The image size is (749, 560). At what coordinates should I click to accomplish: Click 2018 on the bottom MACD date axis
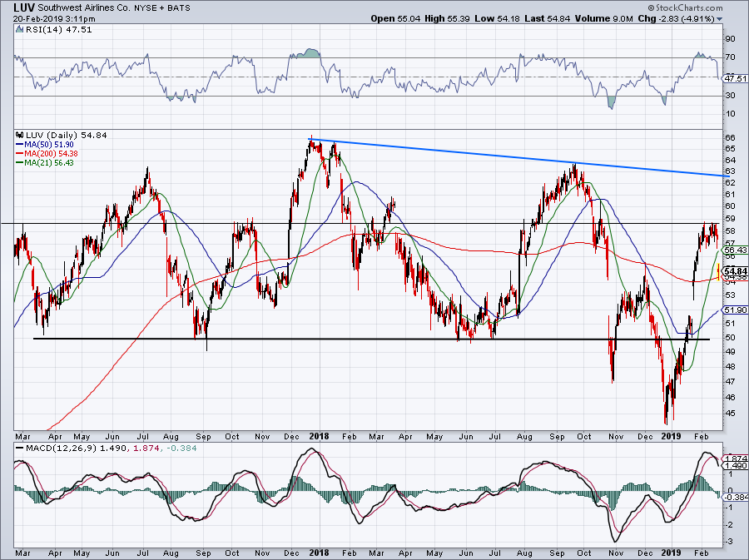[319, 553]
